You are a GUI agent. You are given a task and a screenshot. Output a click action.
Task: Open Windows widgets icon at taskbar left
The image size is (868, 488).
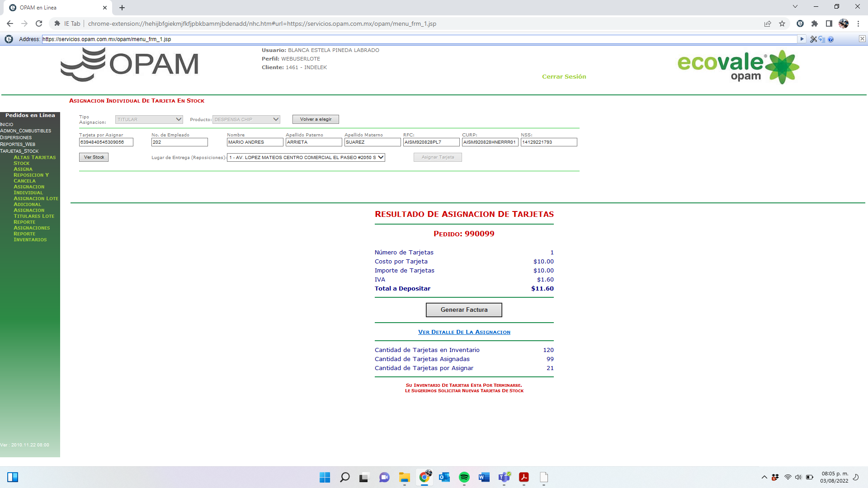pyautogui.click(x=13, y=477)
